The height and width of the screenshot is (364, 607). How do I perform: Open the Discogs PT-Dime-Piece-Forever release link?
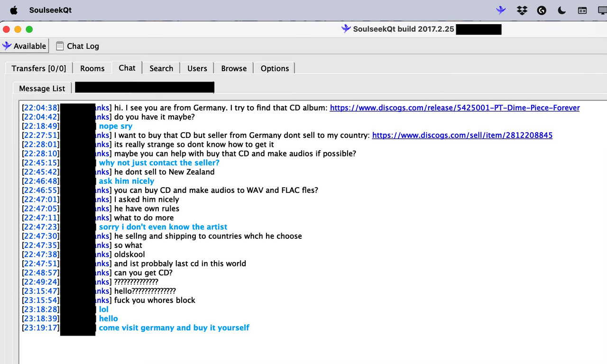pos(455,108)
